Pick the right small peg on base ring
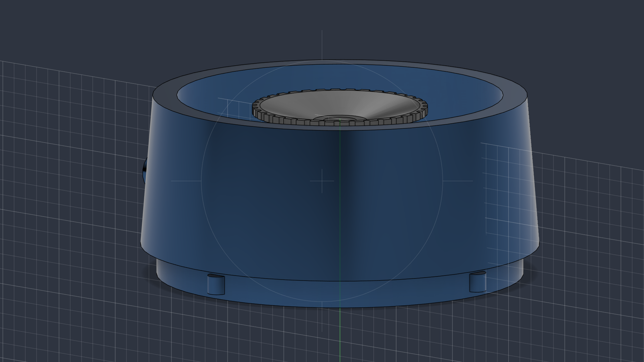The image size is (644, 362). 478,282
